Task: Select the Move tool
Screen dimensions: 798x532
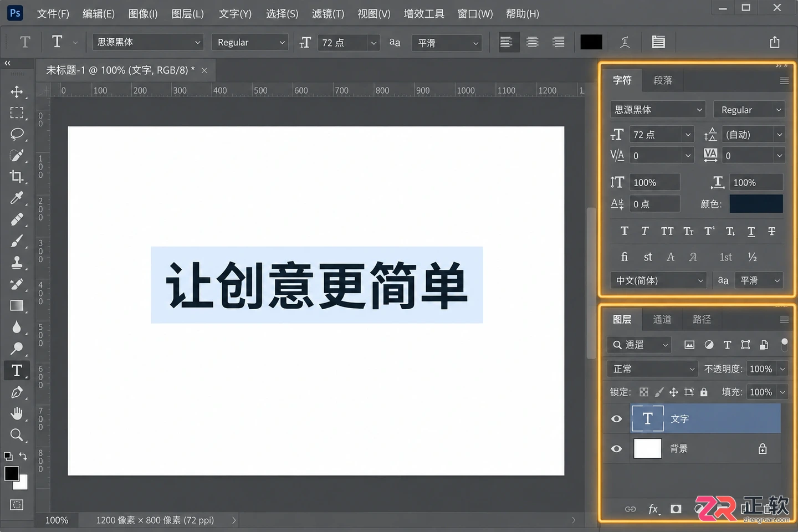Action: click(17, 91)
